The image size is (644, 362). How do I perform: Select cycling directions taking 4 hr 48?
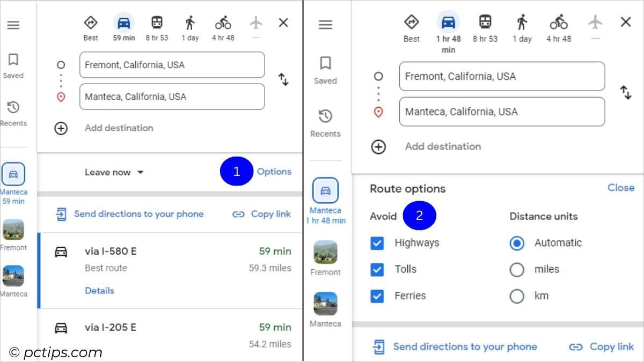[223, 23]
